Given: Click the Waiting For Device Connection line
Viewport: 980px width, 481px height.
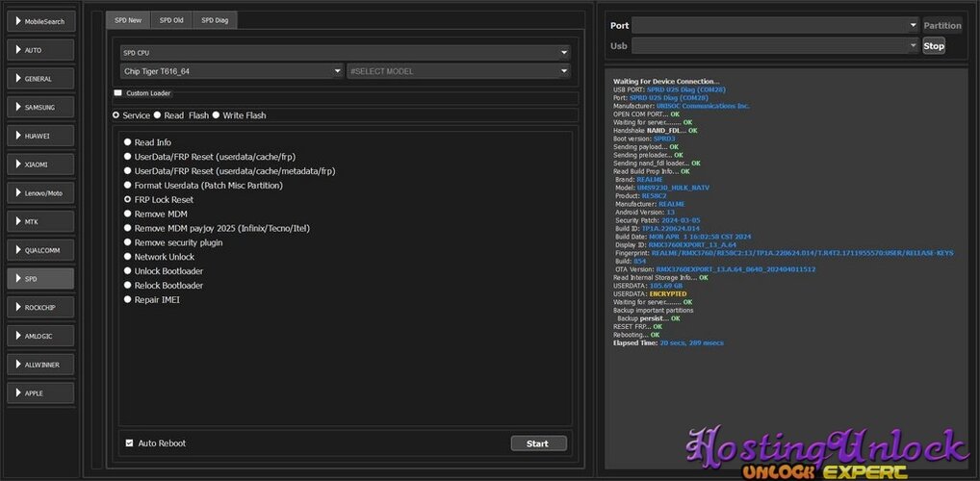Looking at the screenshot, I should pyautogui.click(x=666, y=81).
